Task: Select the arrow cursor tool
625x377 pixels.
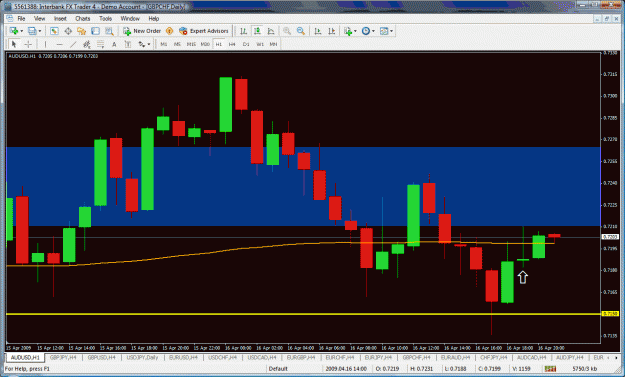Action: [14, 44]
